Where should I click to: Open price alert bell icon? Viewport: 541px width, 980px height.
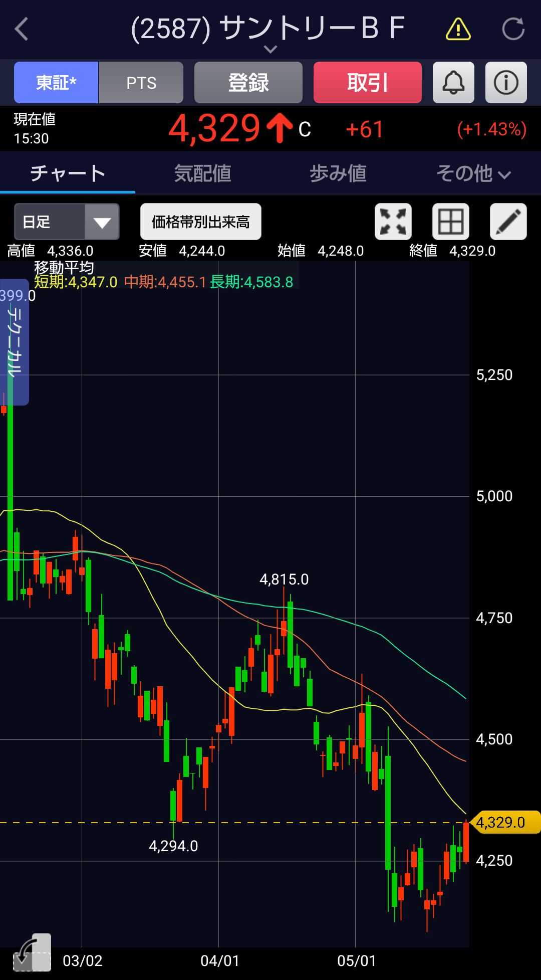click(453, 83)
